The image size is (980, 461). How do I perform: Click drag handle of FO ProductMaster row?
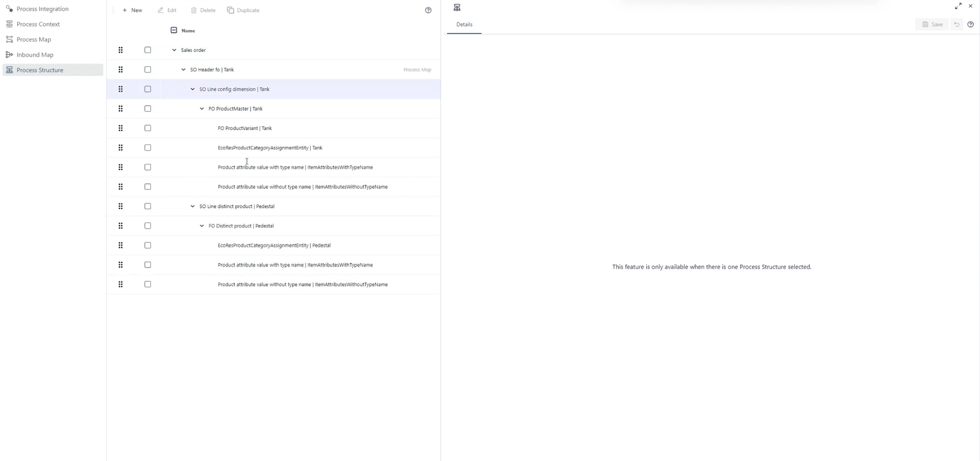point(121,108)
